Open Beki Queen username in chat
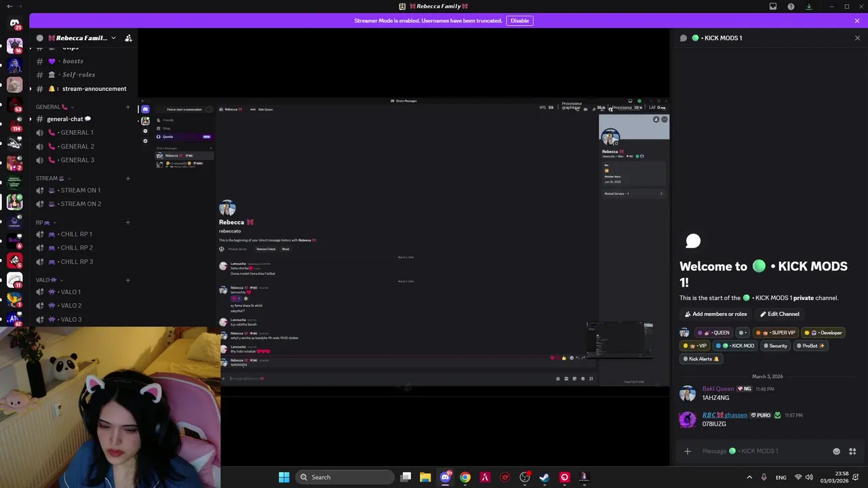This screenshot has width=868, height=488. tap(718, 389)
